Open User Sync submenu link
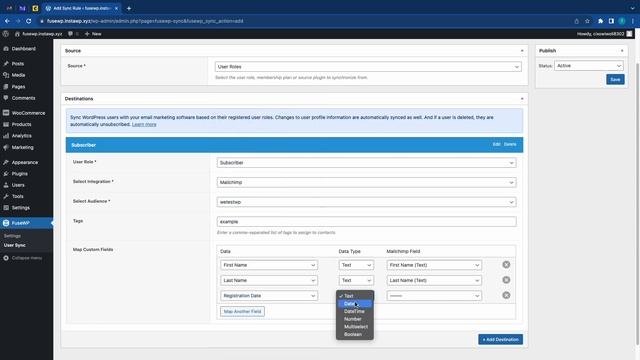 point(15,245)
